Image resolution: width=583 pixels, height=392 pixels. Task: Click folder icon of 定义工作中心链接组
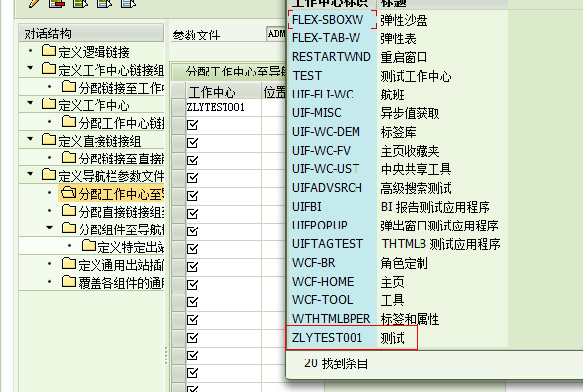pos(49,68)
